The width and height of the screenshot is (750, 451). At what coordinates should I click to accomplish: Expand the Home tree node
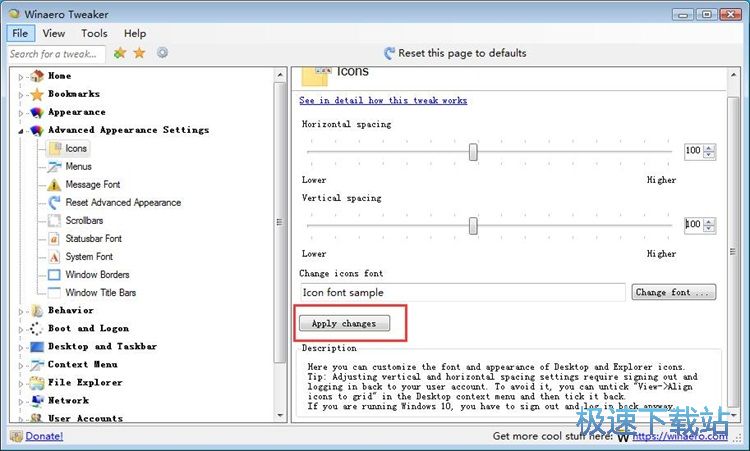pyautogui.click(x=21, y=77)
